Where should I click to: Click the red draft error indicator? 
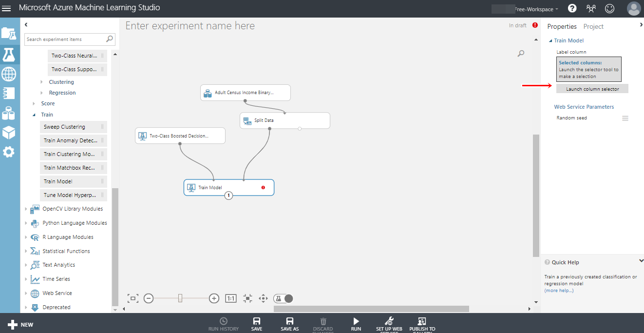[535, 25]
